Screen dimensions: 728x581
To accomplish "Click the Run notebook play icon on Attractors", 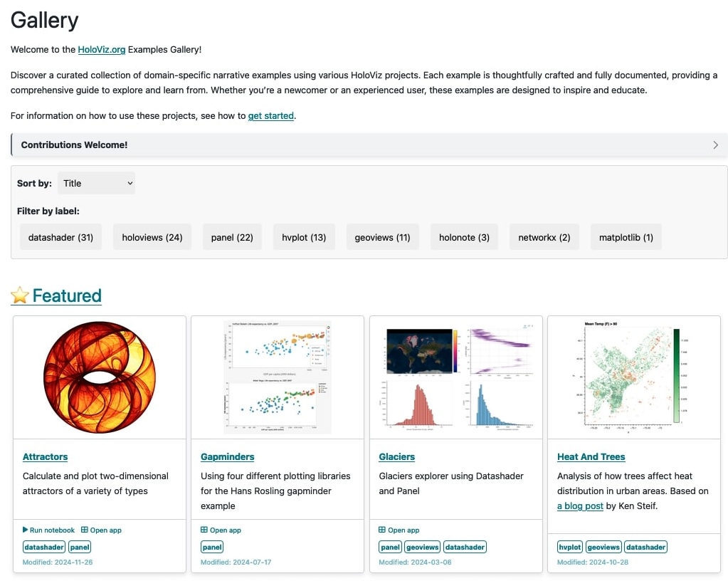I will [x=25, y=530].
